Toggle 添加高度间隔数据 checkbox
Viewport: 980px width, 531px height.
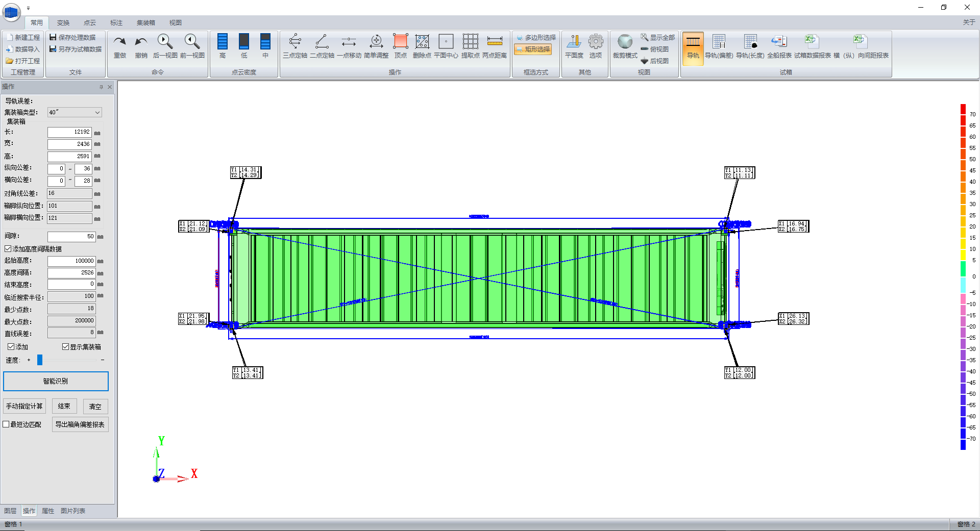coord(8,249)
